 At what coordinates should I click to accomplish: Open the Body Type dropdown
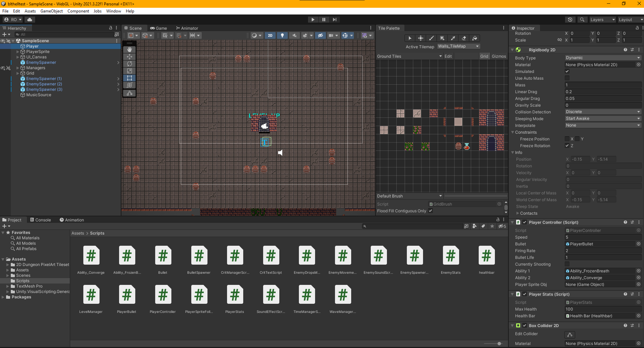pyautogui.click(x=603, y=58)
